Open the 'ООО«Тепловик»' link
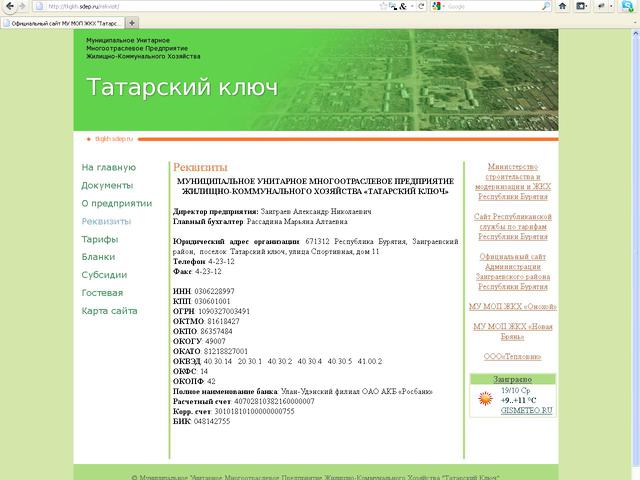Image resolution: width=640 pixels, height=480 pixels. [x=512, y=357]
